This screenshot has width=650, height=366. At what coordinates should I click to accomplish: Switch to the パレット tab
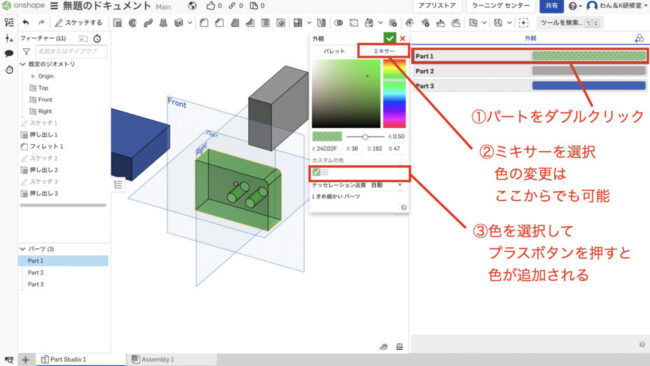(334, 51)
